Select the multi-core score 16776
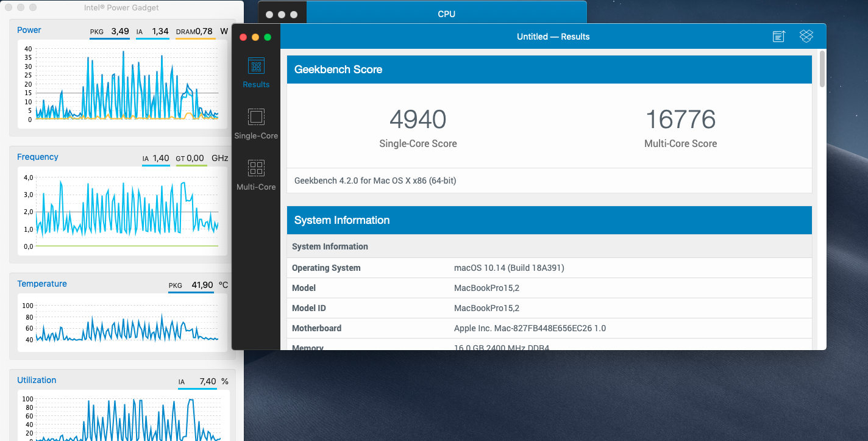This screenshot has height=441, width=868. (x=680, y=120)
